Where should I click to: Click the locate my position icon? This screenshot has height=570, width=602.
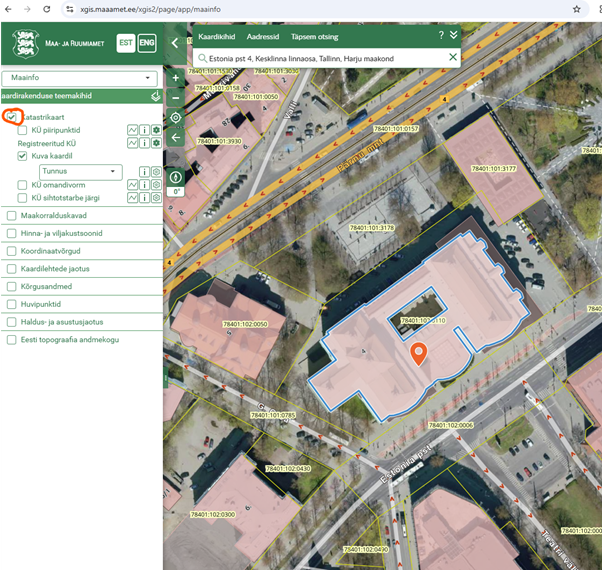pyautogui.click(x=176, y=117)
